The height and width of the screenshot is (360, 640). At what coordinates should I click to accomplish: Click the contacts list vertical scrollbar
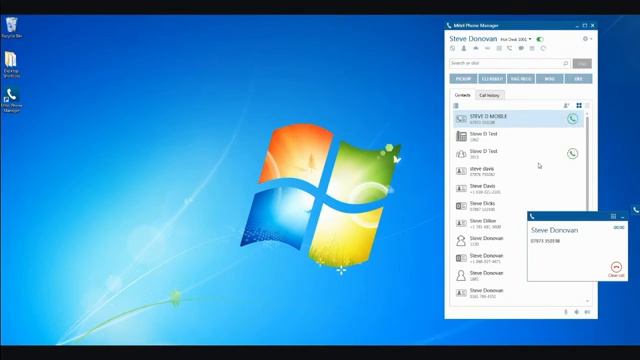click(587, 163)
